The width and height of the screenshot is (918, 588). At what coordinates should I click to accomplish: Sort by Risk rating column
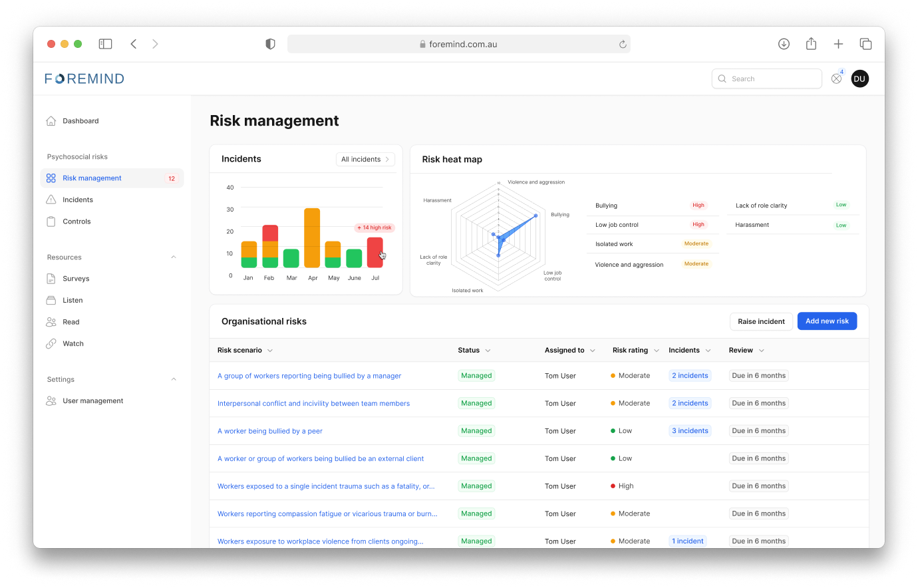tap(635, 351)
